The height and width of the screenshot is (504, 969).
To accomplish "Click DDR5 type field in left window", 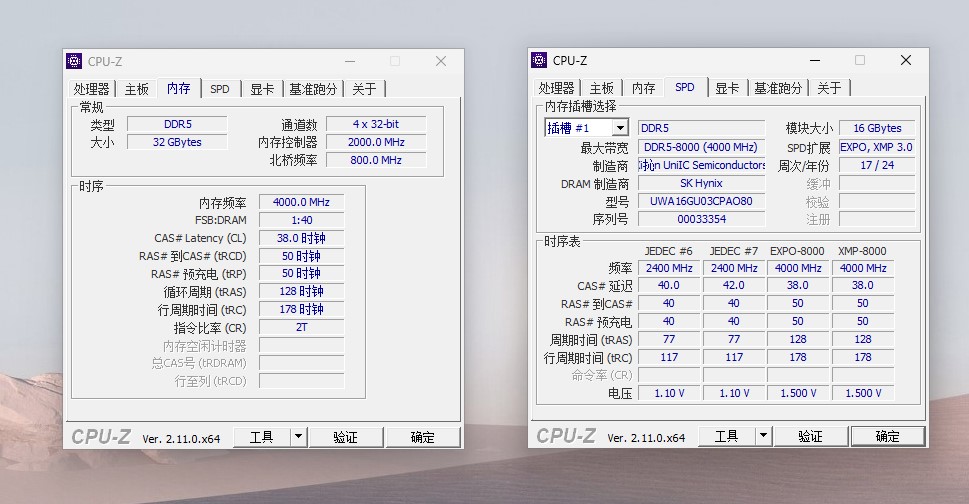I will [x=177, y=124].
